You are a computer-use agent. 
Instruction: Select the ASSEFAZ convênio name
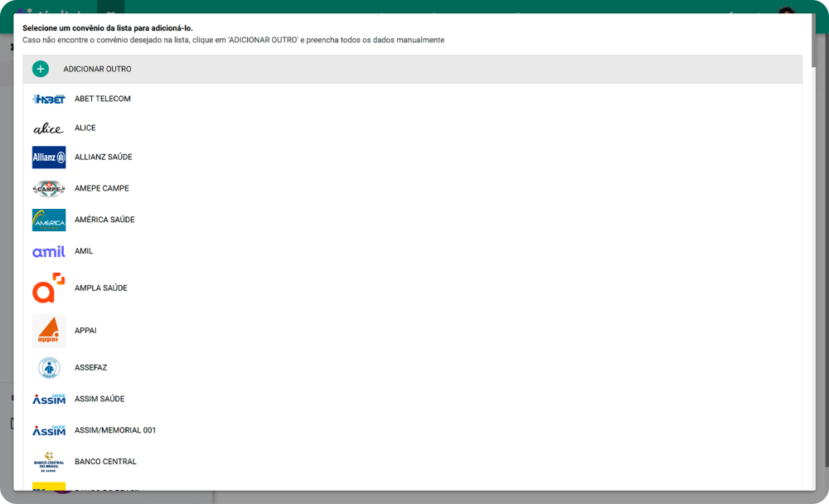pos(91,367)
